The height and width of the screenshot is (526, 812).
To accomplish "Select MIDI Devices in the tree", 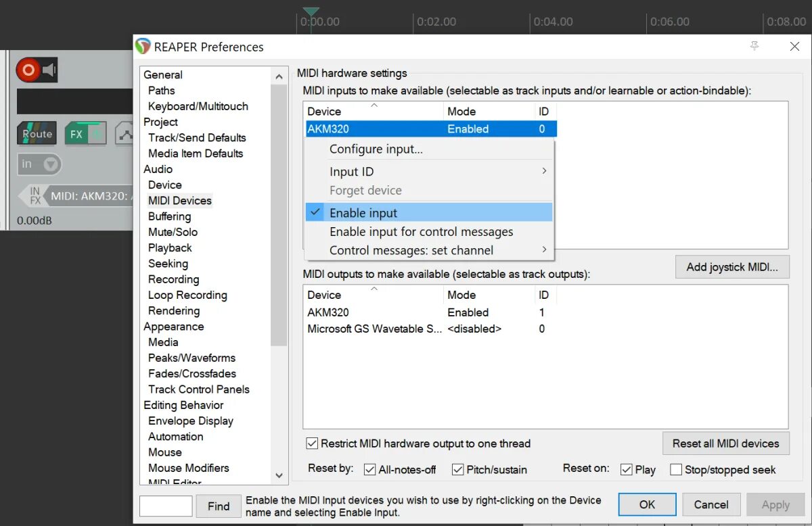I will [180, 201].
